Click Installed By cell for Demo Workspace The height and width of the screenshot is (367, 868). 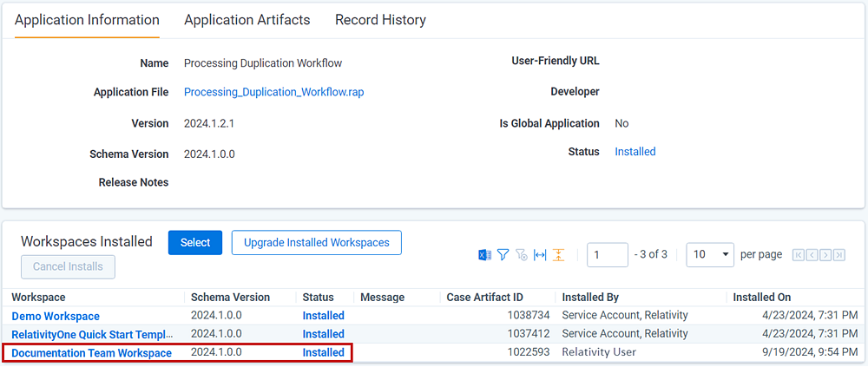click(x=625, y=316)
